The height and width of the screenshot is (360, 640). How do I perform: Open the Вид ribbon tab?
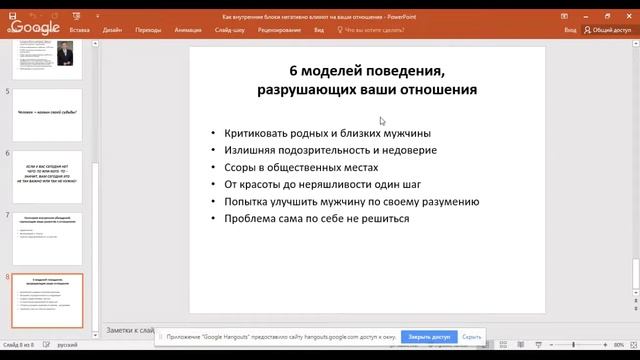319,30
